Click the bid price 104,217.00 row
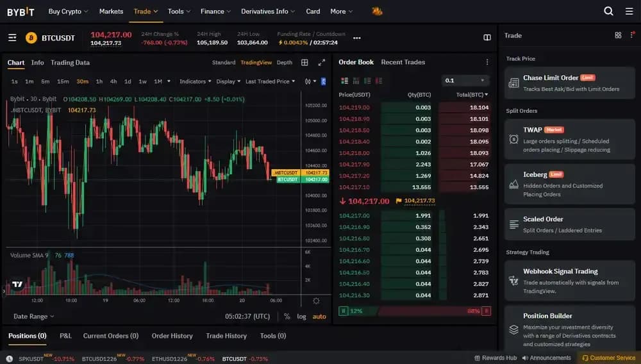 413,216
